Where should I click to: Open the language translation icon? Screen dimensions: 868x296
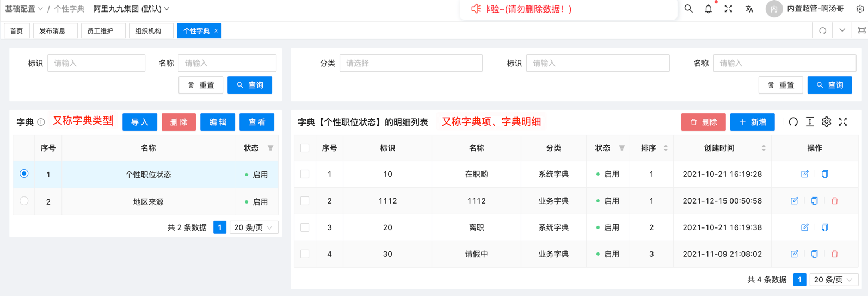coord(749,9)
